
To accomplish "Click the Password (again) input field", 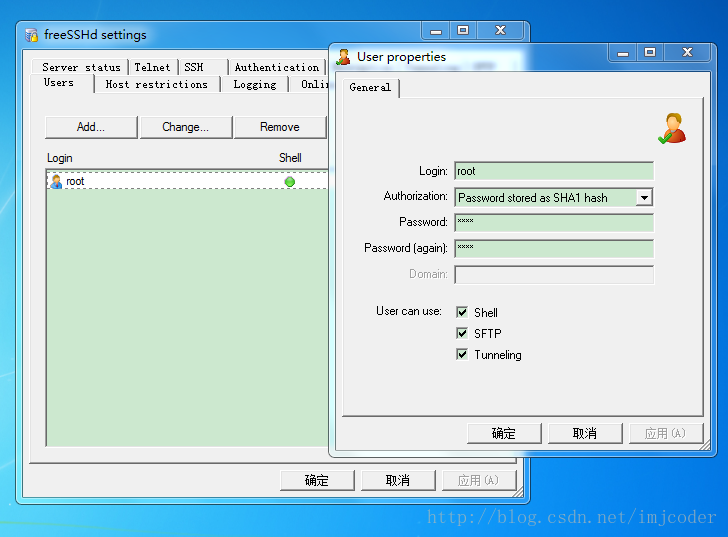I will pyautogui.click(x=554, y=249).
